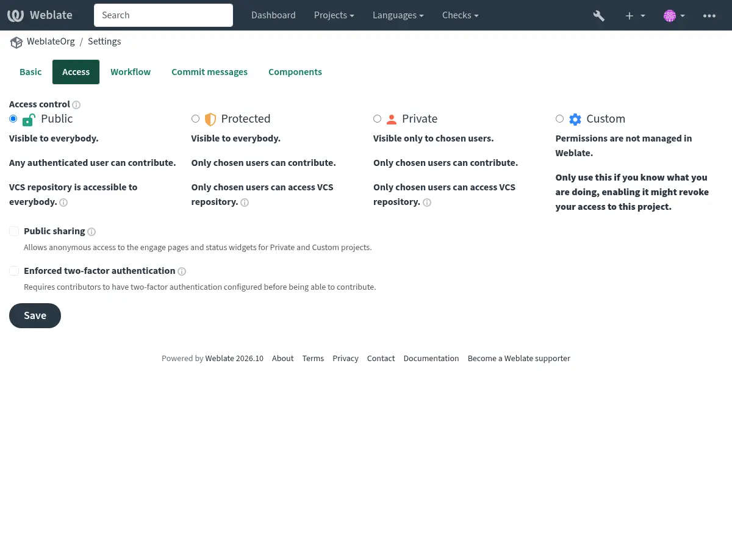Click the plus add icon
Image resolution: width=732 pixels, height=560 pixels.
coord(630,16)
